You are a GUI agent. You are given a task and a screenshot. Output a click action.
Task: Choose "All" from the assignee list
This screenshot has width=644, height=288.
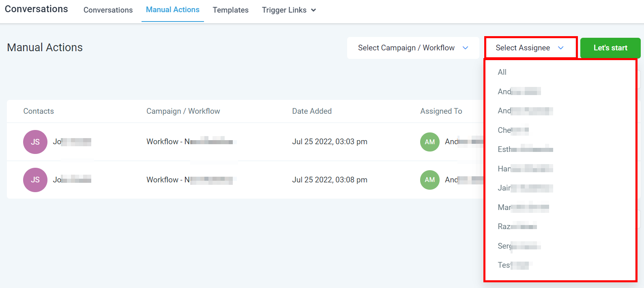point(502,72)
